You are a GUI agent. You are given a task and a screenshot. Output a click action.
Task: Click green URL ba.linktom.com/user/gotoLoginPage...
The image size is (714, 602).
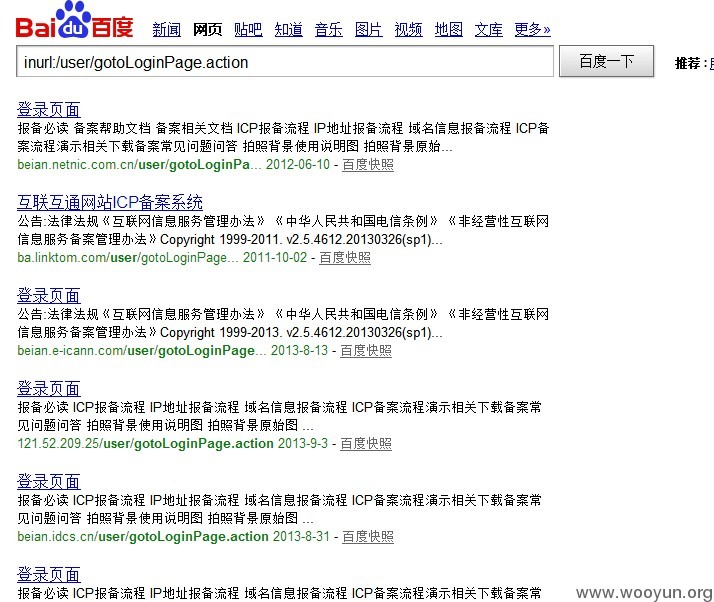click(x=128, y=257)
